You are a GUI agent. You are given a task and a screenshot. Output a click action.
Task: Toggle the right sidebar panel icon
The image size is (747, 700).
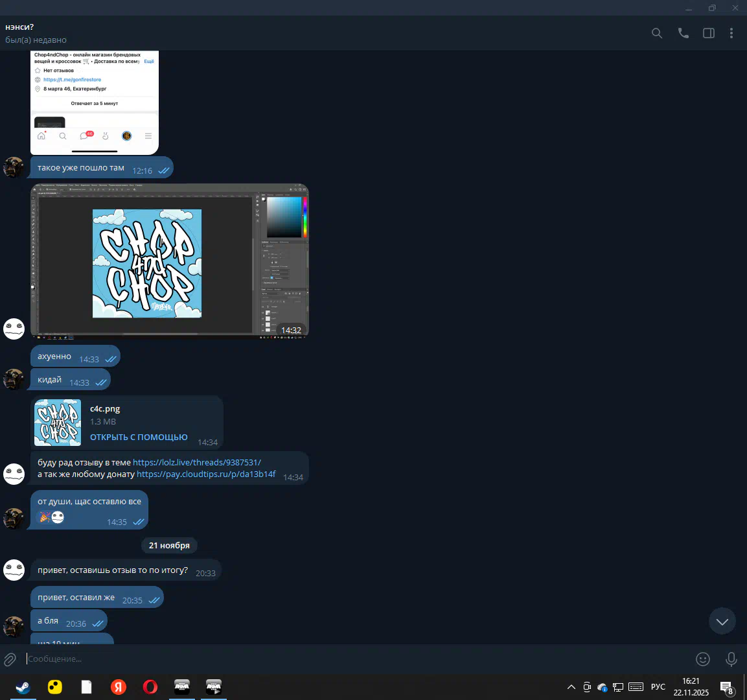pos(709,33)
